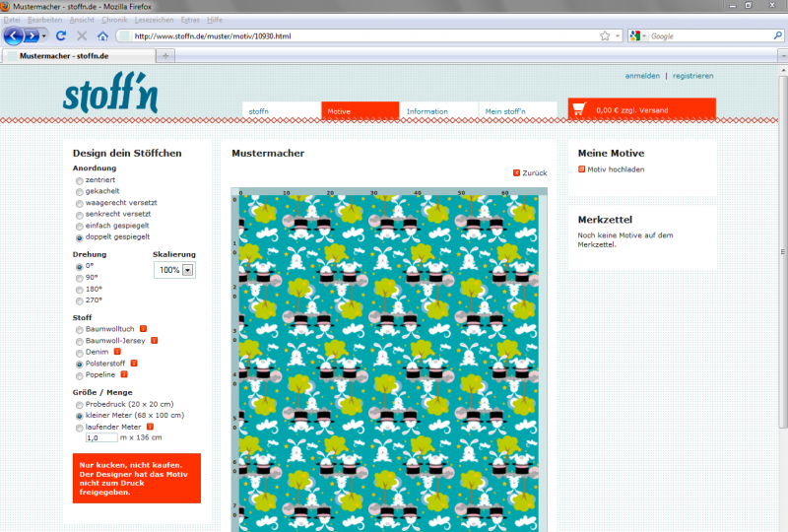Click the stoff'n logo
Viewport: 788px width, 532px height.
click(110, 93)
